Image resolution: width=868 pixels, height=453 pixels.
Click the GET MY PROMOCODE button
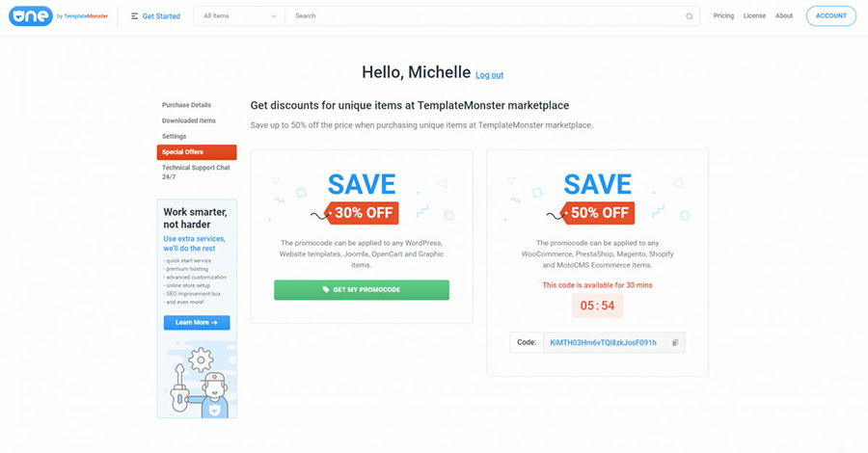pyautogui.click(x=362, y=290)
